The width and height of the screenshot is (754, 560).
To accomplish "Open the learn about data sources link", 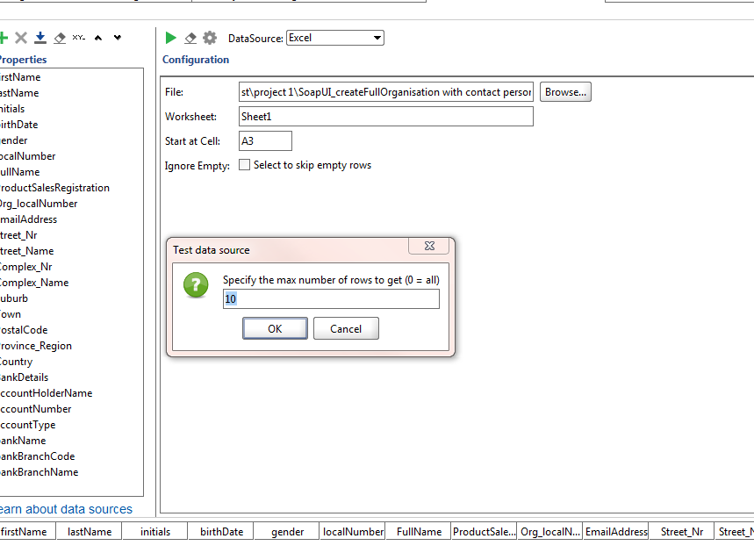I will tap(66, 509).
